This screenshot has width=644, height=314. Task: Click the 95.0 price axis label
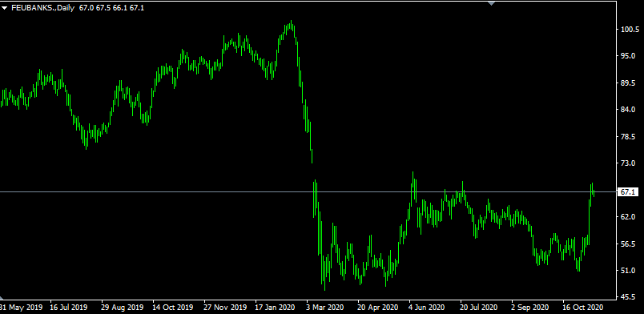coord(629,56)
